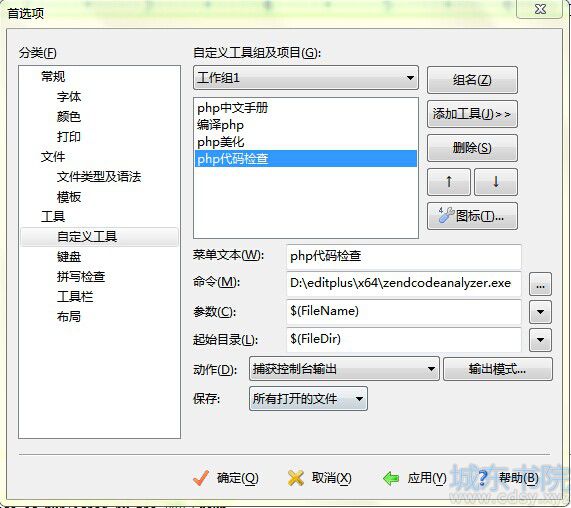Select 键盘 in the category tree
Viewport: 571px width, 508px height.
[69, 257]
